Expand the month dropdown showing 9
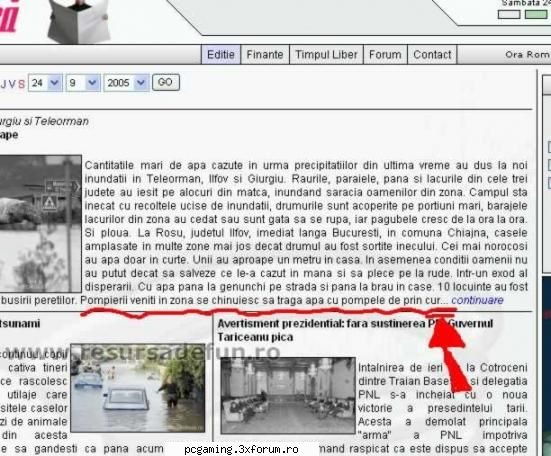The height and width of the screenshot is (456, 551). (83, 83)
